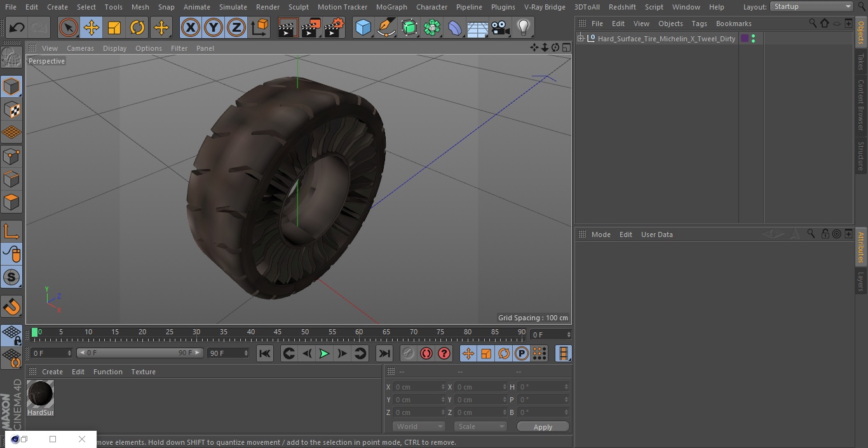Select the Live Selection tool
The width and height of the screenshot is (868, 448).
coord(68,27)
